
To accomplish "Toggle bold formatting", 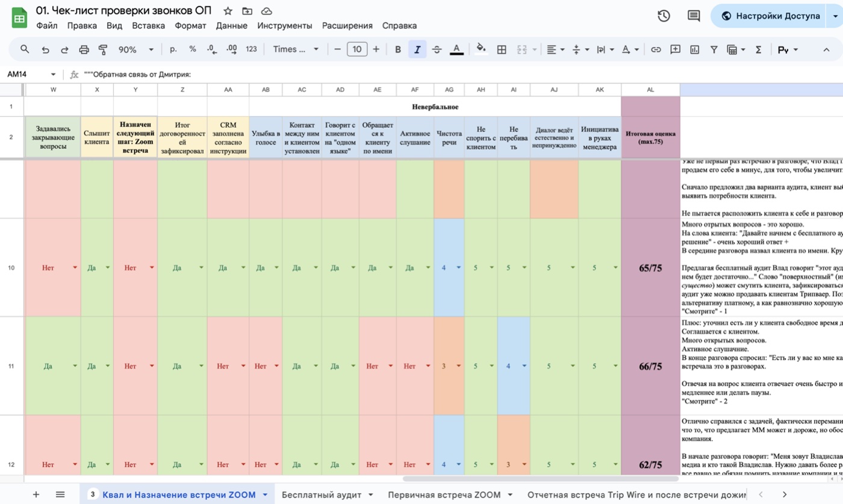I will click(x=397, y=49).
